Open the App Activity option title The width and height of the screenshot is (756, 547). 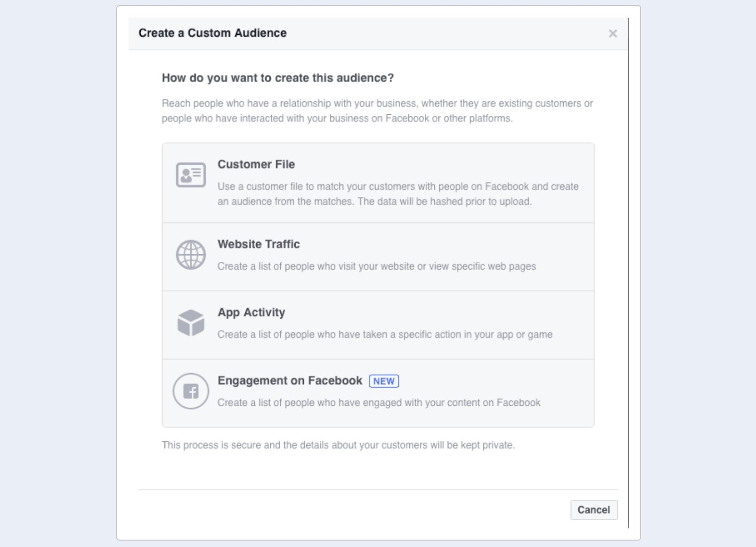coord(251,312)
